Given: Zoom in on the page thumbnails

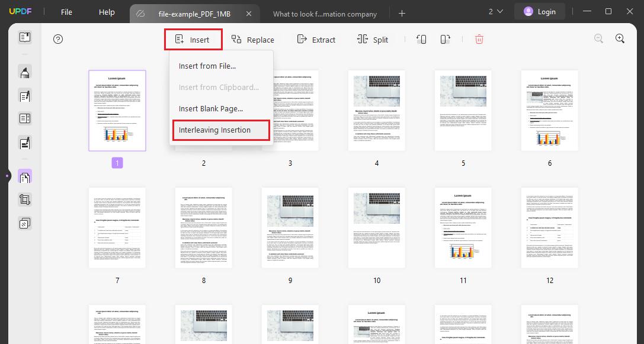Looking at the screenshot, I should click(x=620, y=38).
